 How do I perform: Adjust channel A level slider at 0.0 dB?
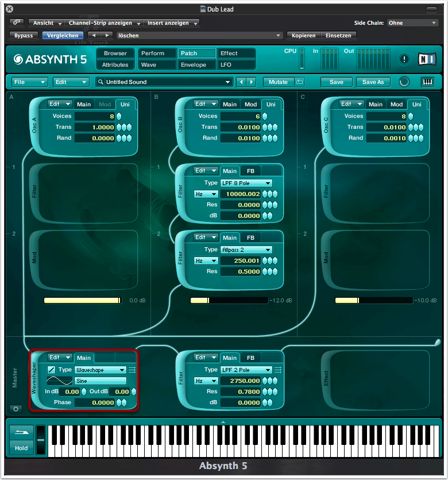[x=83, y=300]
